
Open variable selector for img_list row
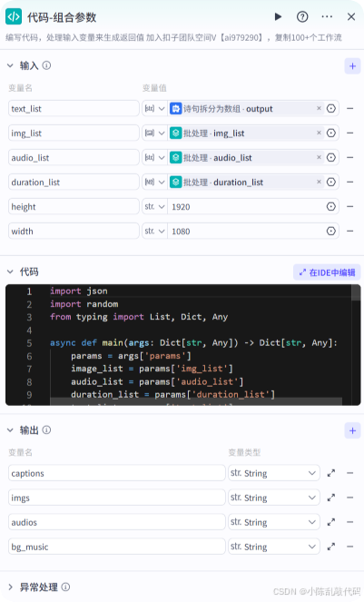[x=331, y=133]
